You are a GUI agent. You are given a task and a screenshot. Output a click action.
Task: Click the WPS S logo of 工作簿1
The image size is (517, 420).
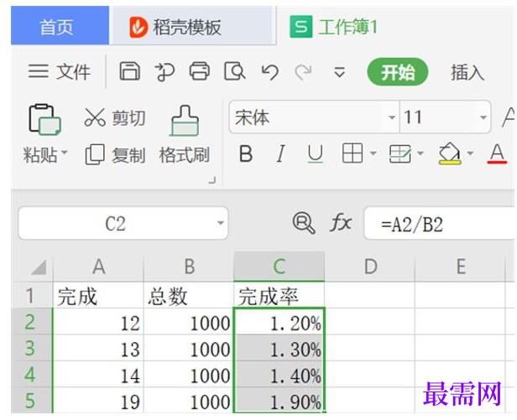coord(300,27)
